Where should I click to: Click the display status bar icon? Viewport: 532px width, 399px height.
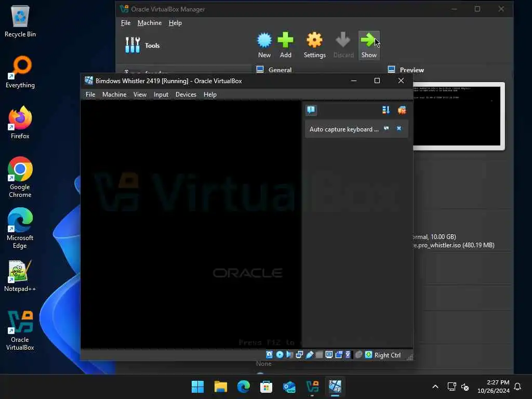329,354
